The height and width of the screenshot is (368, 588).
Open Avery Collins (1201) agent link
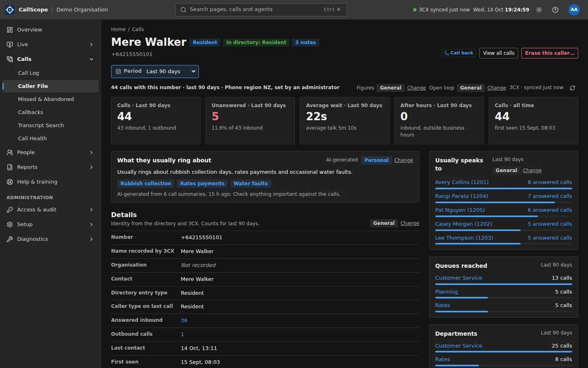(462, 182)
